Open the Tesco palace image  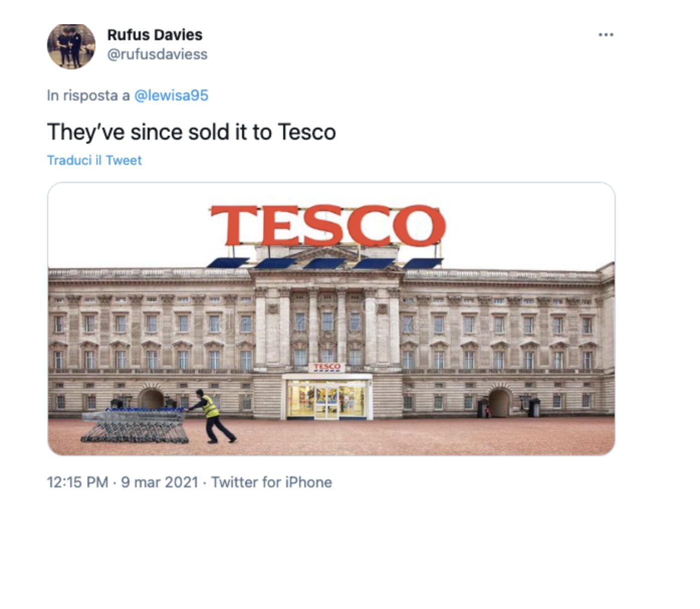click(x=331, y=319)
